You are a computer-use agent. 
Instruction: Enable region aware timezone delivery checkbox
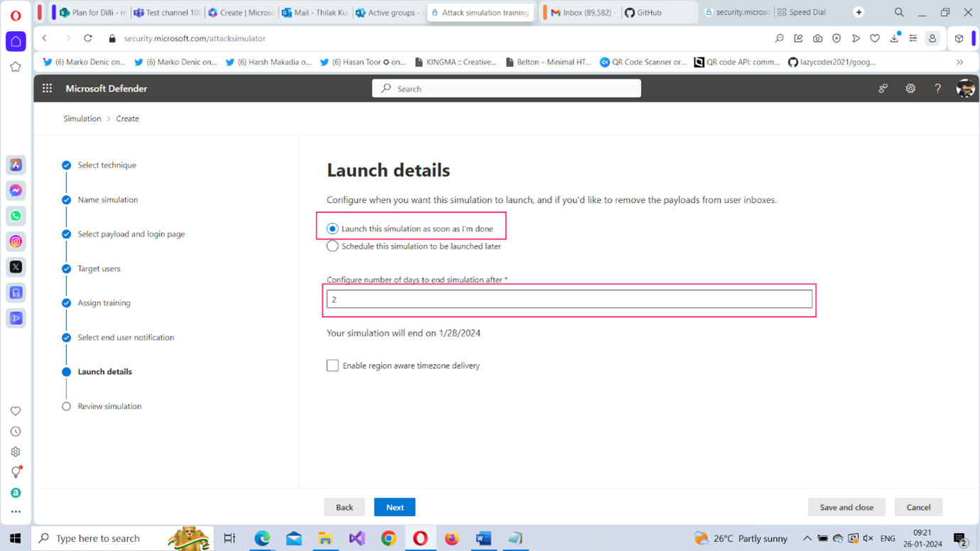tap(333, 366)
